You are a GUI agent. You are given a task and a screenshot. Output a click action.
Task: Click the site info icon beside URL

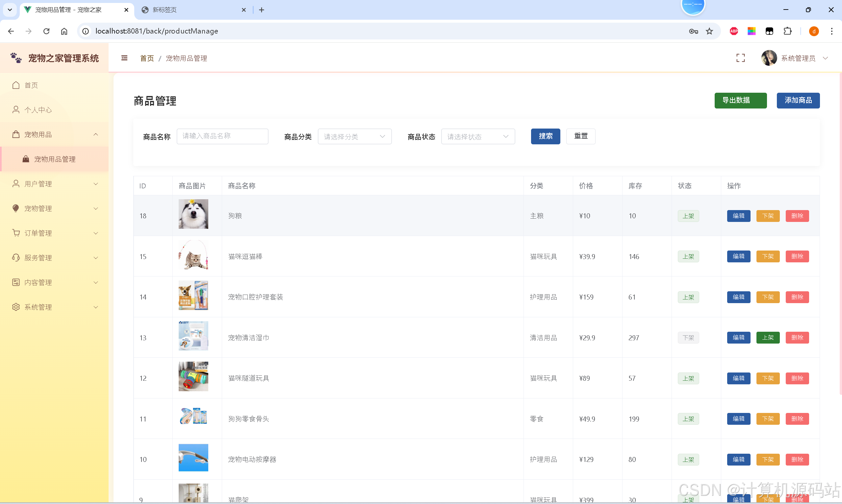coord(86,31)
